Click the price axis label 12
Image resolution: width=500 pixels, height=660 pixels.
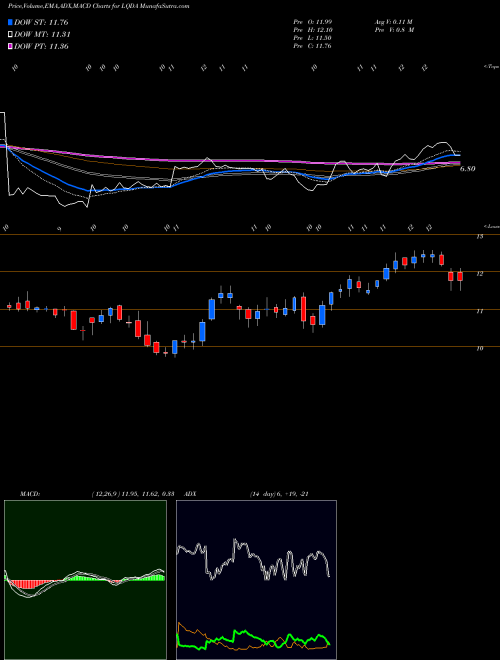tap(479, 274)
